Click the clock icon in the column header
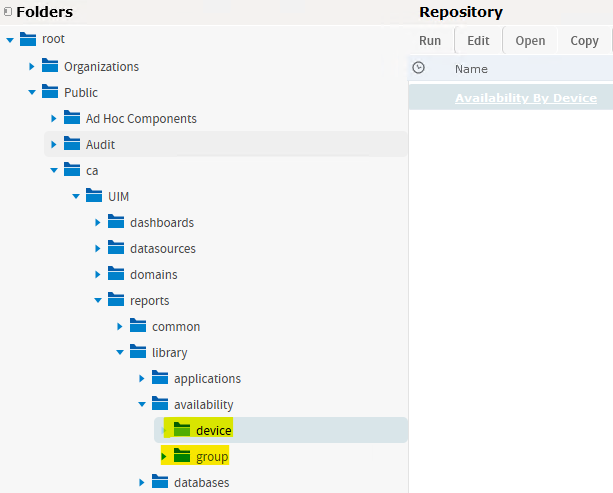The width and height of the screenshot is (613, 493). tap(418, 68)
